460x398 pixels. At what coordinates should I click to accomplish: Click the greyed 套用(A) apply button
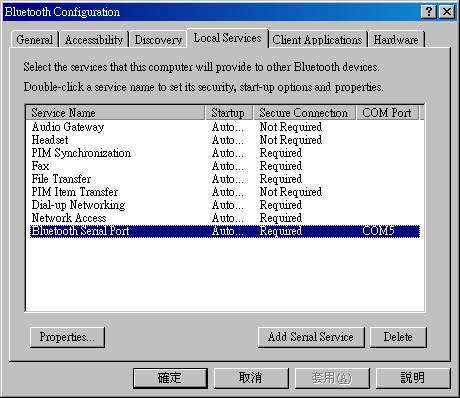(x=332, y=378)
